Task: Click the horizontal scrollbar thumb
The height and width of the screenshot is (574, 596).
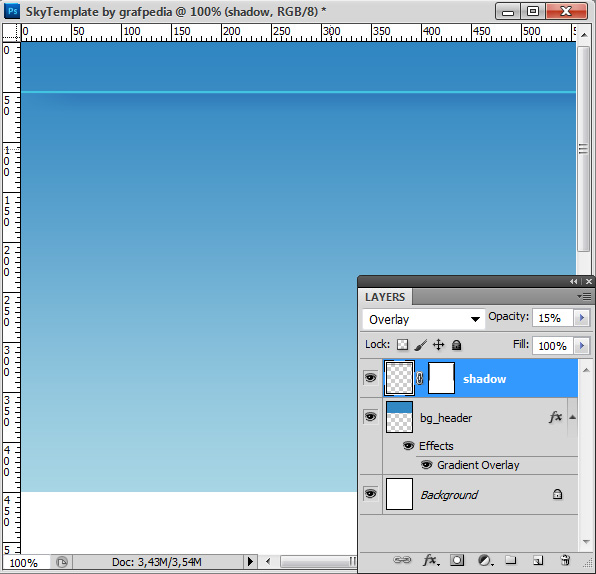Action: coord(319,561)
